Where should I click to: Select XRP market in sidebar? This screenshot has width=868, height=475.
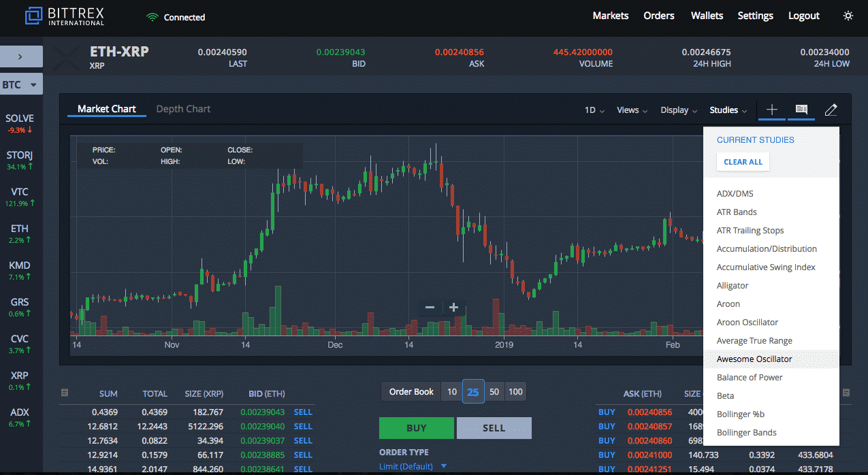[x=21, y=380]
